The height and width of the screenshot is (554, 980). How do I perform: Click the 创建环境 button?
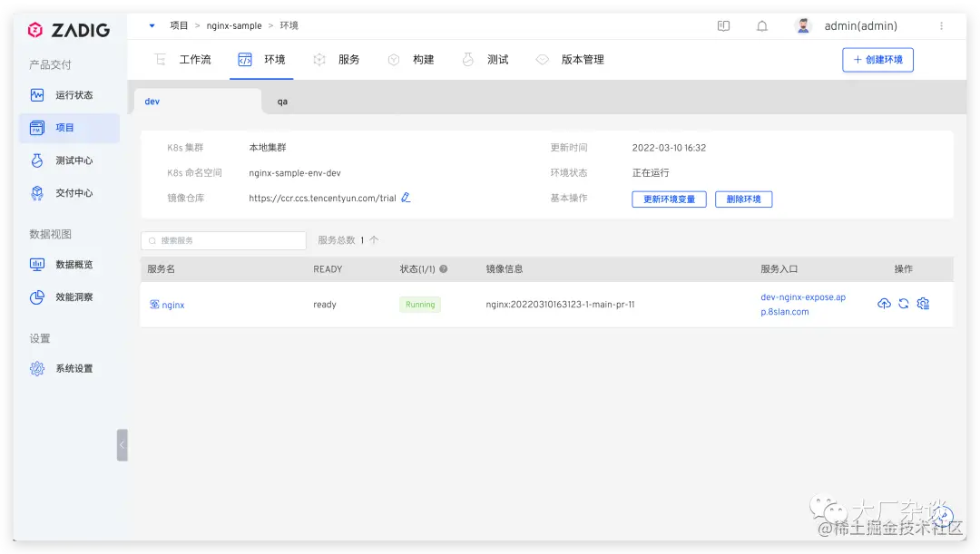[877, 59]
